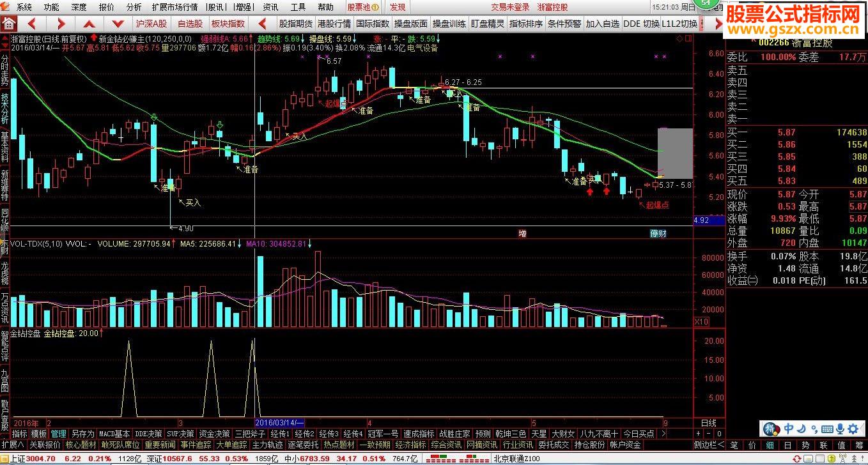Viewport: 868px width, 465px height.
Task: Open the red program icon in title bar
Action: (6, 7)
